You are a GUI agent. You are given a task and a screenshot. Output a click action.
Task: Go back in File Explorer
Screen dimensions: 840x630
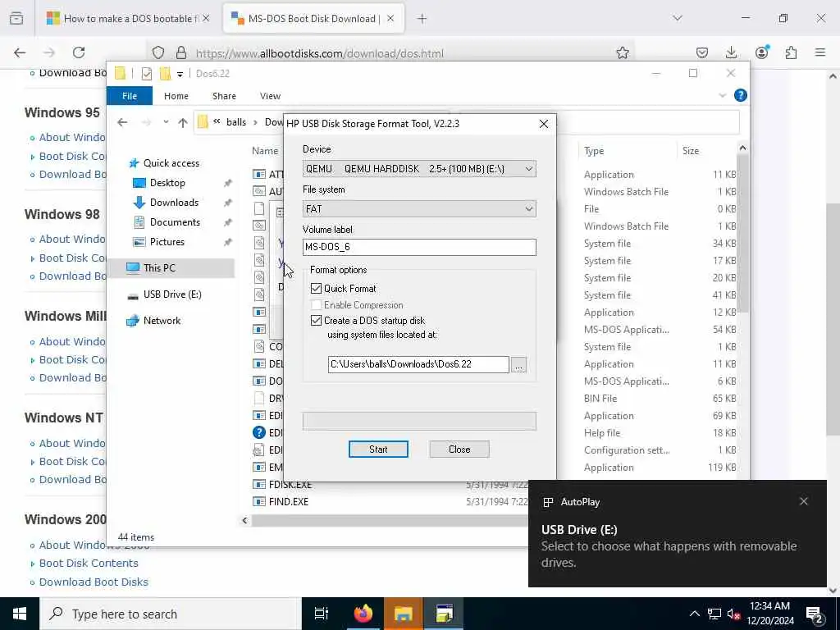(122, 123)
